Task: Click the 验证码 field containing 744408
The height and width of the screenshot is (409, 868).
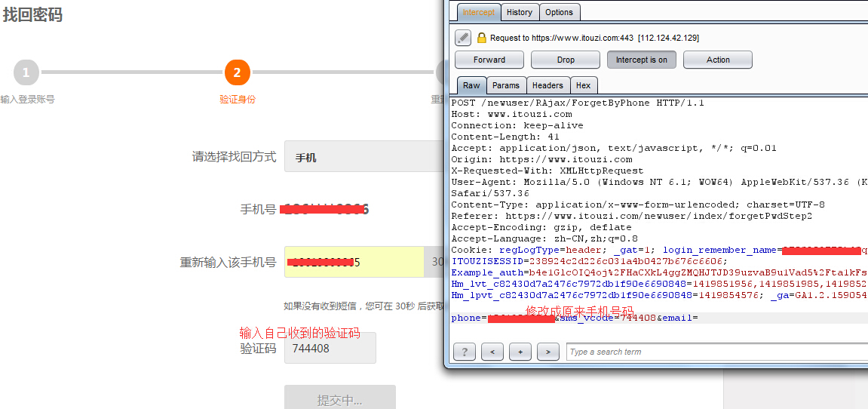Action: pos(330,348)
